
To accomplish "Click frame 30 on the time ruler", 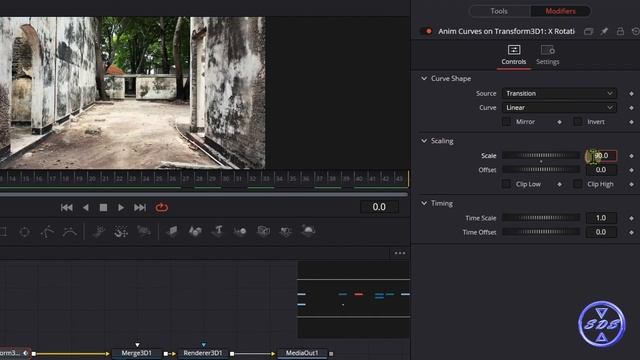I will point(226,179).
